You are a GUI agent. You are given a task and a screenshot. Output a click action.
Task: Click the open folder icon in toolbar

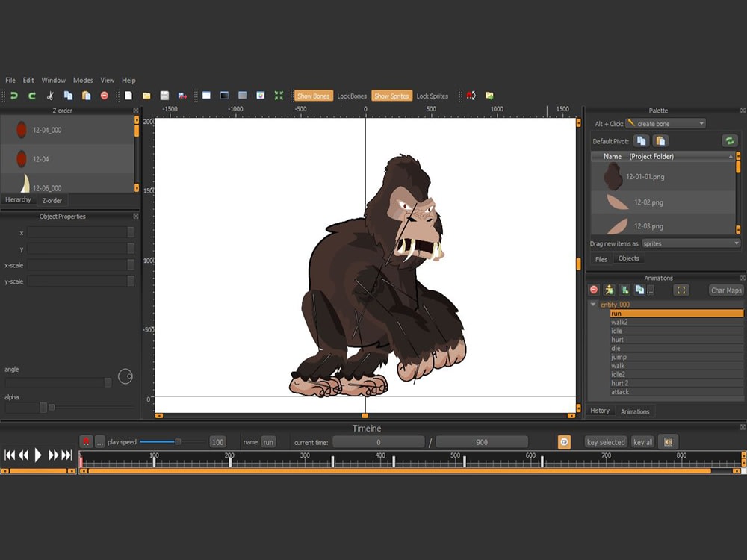coord(146,96)
